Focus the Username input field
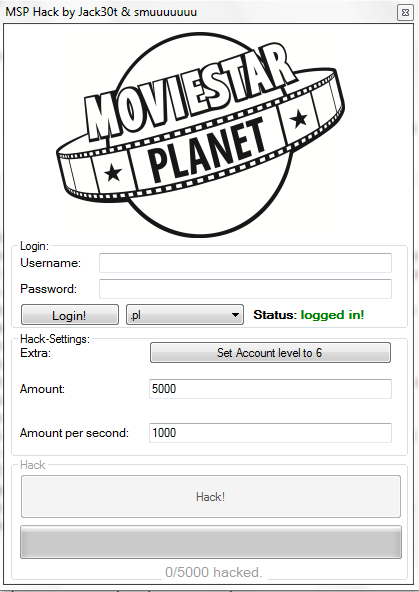 (x=245, y=263)
